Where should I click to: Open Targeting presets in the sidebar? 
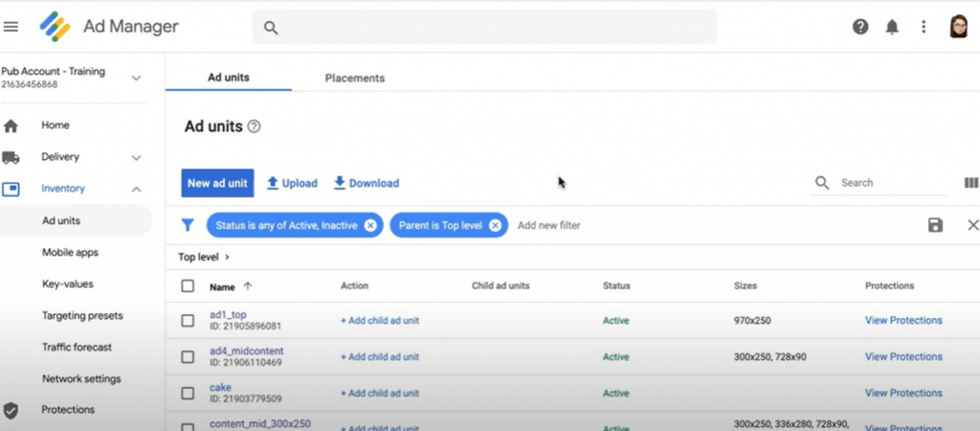point(82,316)
